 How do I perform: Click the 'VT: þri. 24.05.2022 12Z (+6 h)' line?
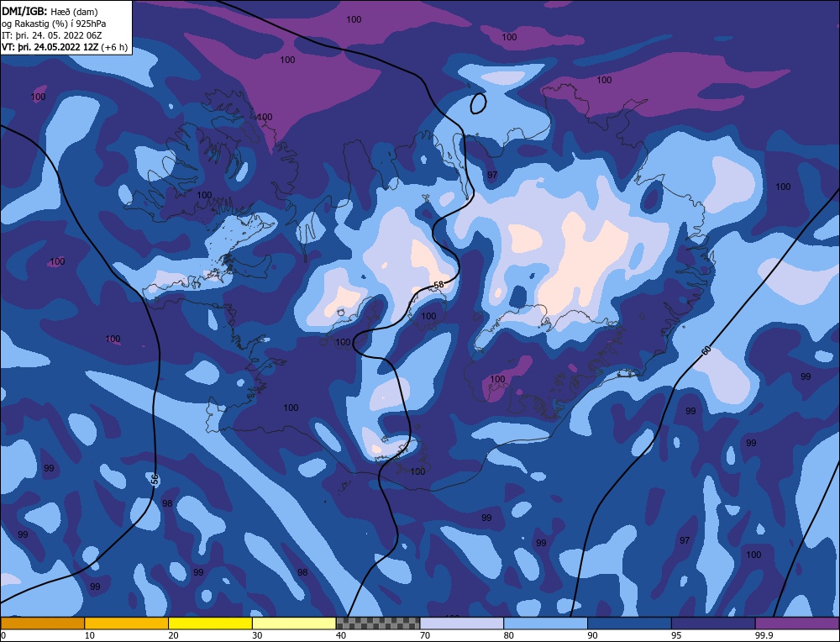click(x=65, y=47)
